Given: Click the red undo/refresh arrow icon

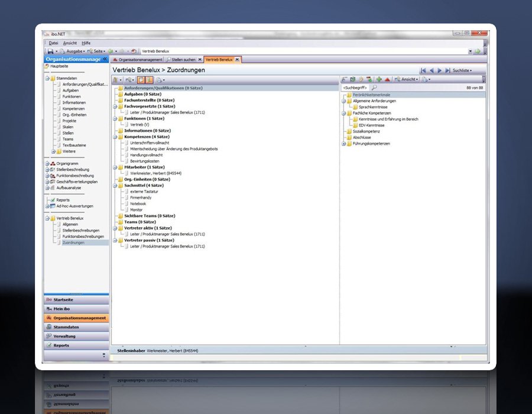Looking at the screenshot, I should click(134, 51).
